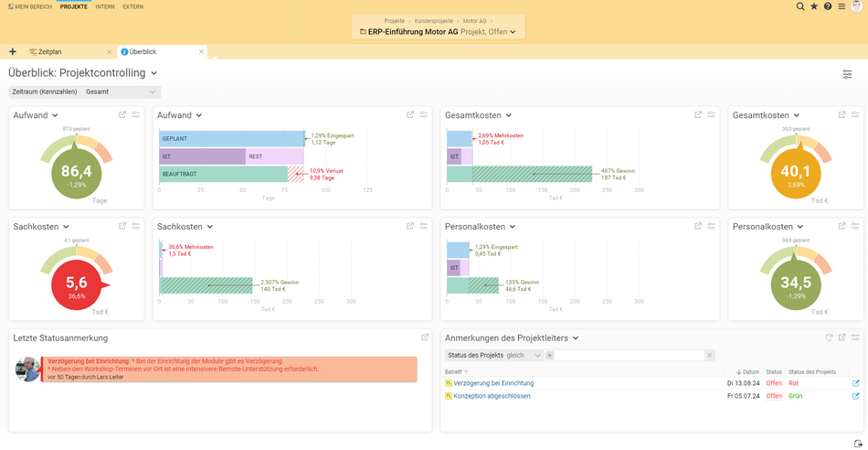
Task: Open Aufwand bar chart in external view
Action: click(x=410, y=115)
